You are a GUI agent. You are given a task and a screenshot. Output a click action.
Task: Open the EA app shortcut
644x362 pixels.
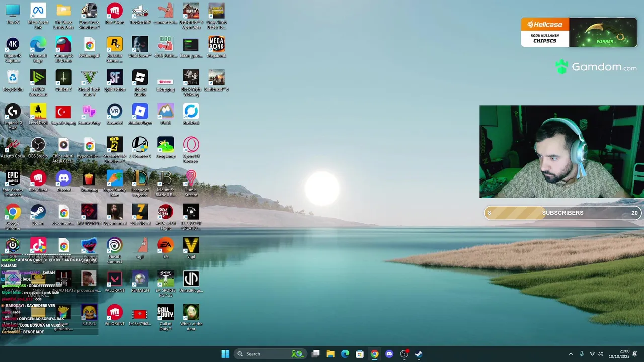tap(166, 248)
